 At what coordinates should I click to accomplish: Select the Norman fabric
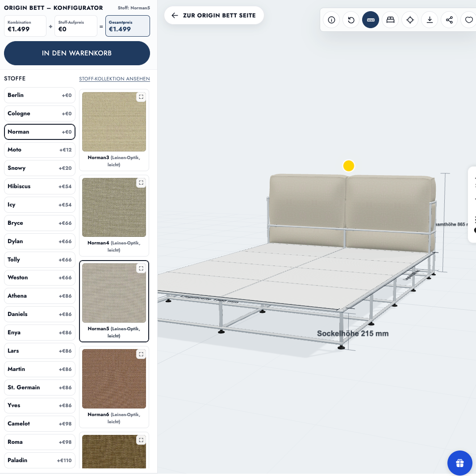[x=40, y=132]
